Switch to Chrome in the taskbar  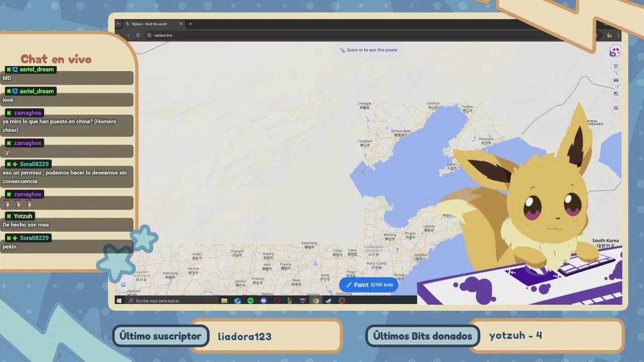(316, 301)
